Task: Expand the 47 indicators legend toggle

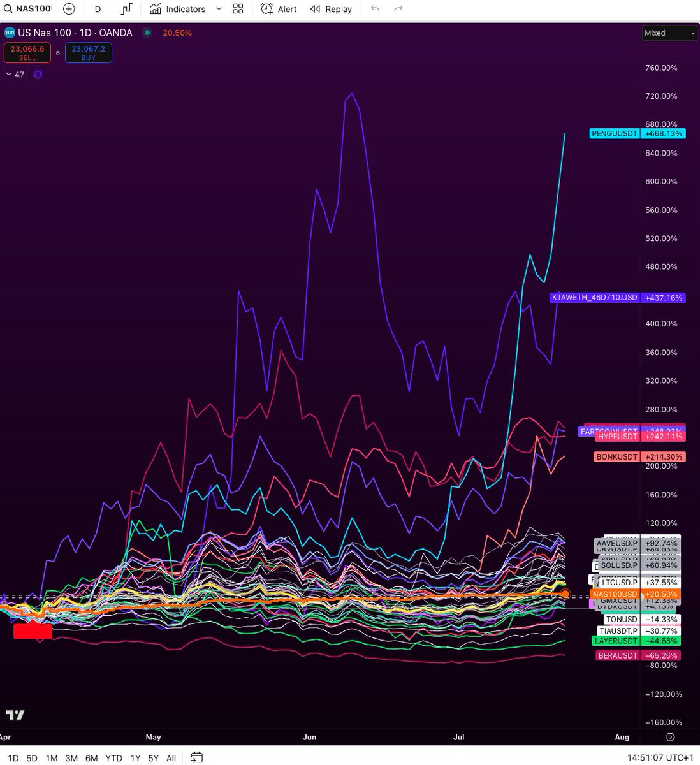Action: click(x=15, y=75)
